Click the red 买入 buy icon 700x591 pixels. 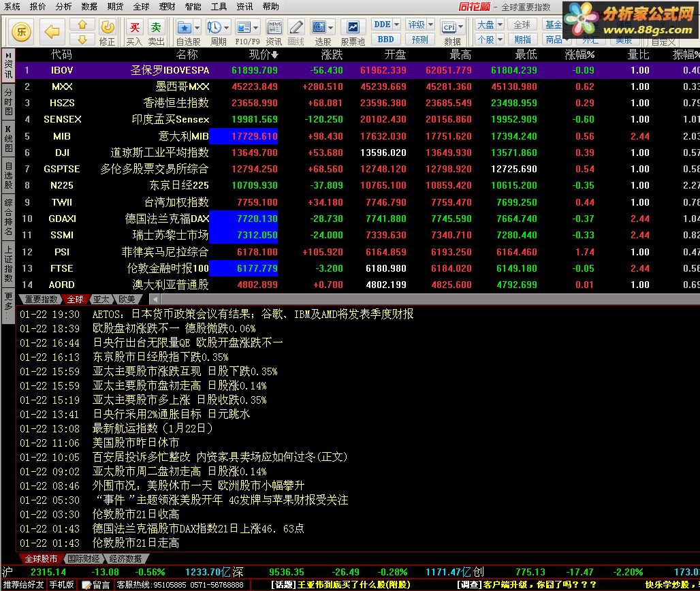(x=134, y=27)
